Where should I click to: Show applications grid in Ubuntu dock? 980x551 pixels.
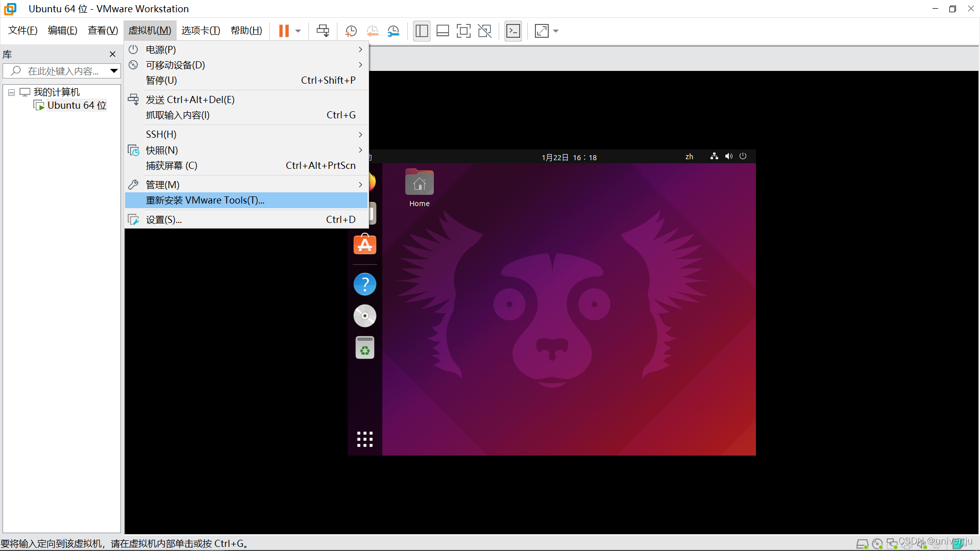[x=365, y=439]
